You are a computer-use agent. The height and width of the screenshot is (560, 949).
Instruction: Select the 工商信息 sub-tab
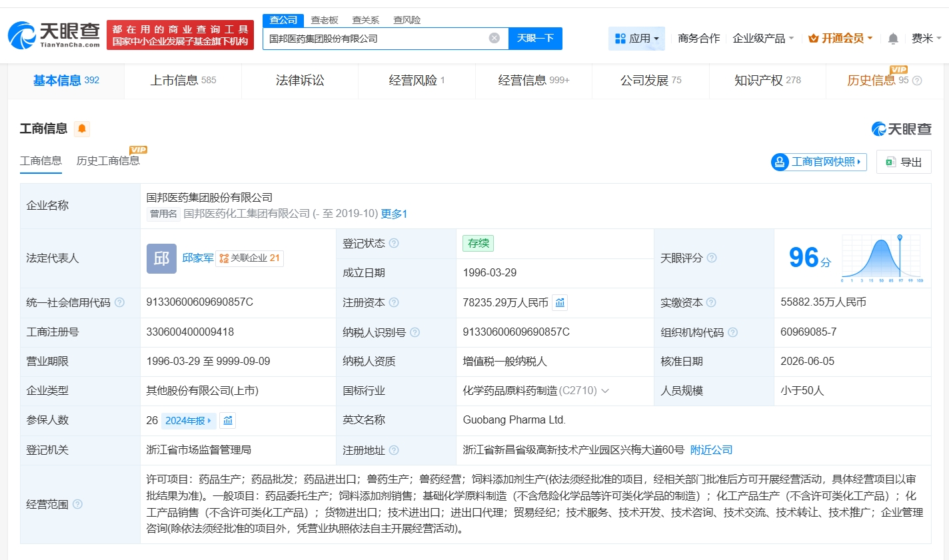click(41, 161)
